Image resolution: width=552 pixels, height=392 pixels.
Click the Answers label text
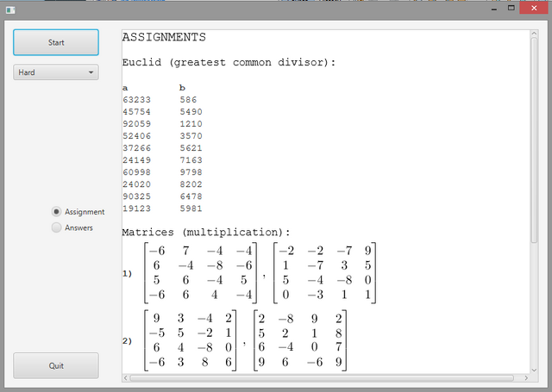pyautogui.click(x=78, y=227)
